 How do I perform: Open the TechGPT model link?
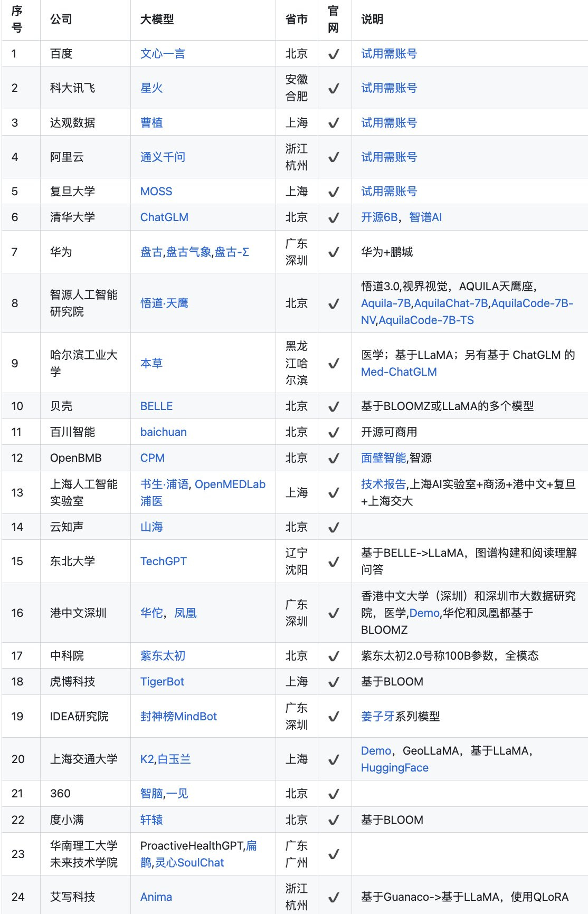click(x=164, y=561)
